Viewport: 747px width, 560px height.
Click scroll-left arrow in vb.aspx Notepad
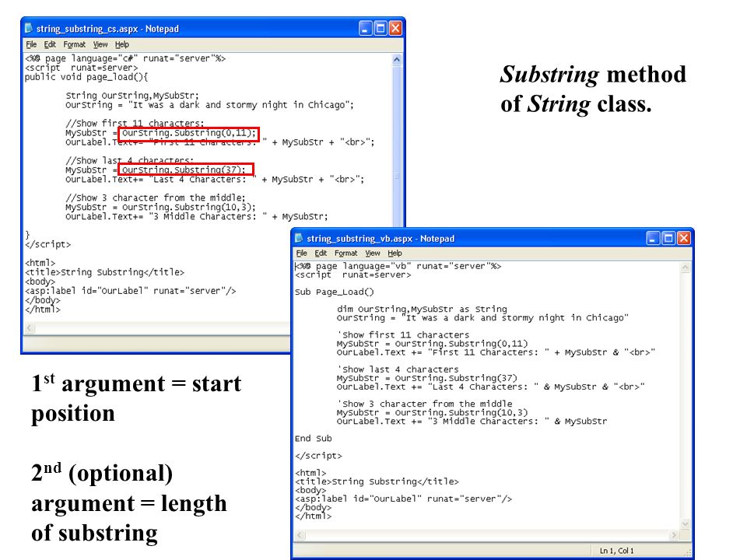[300, 535]
